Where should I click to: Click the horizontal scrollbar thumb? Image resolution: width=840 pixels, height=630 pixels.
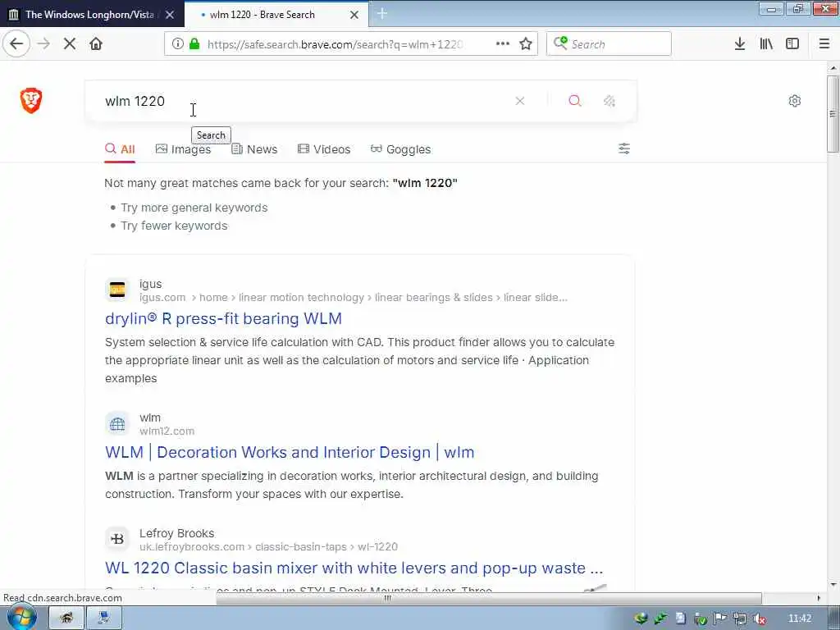coord(489,598)
